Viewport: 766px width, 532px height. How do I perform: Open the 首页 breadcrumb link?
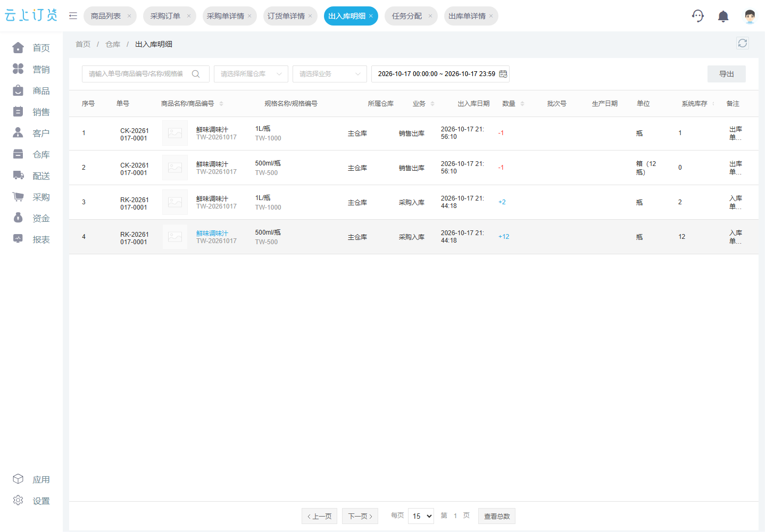tap(83, 44)
